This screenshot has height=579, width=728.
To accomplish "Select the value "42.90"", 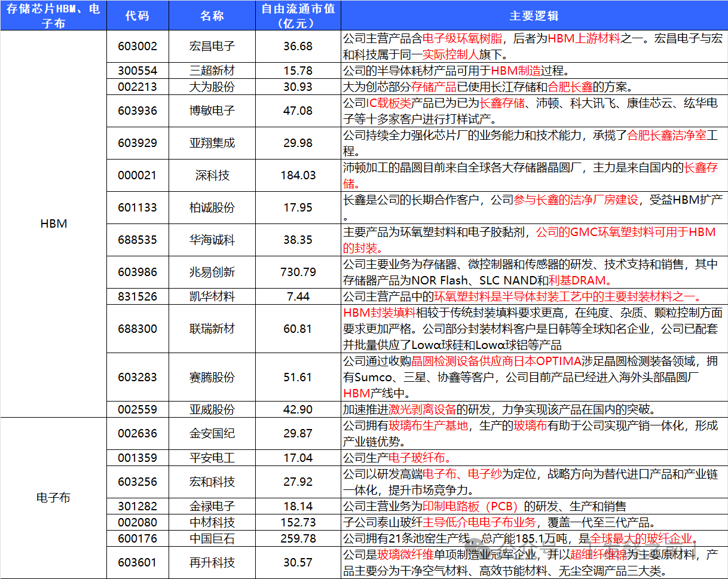I will pos(298,409).
